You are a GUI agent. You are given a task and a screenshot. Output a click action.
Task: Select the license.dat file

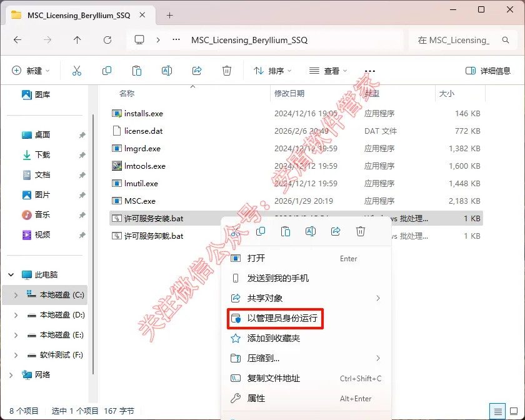[296, 131]
